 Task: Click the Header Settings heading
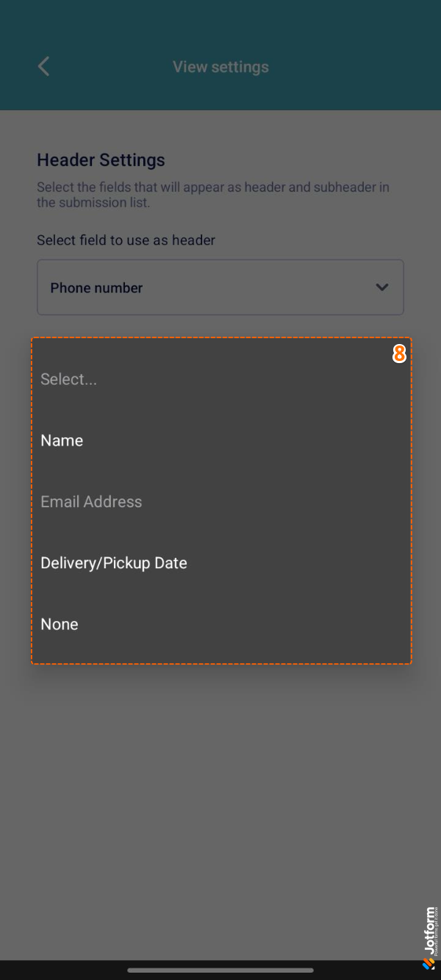[101, 160]
